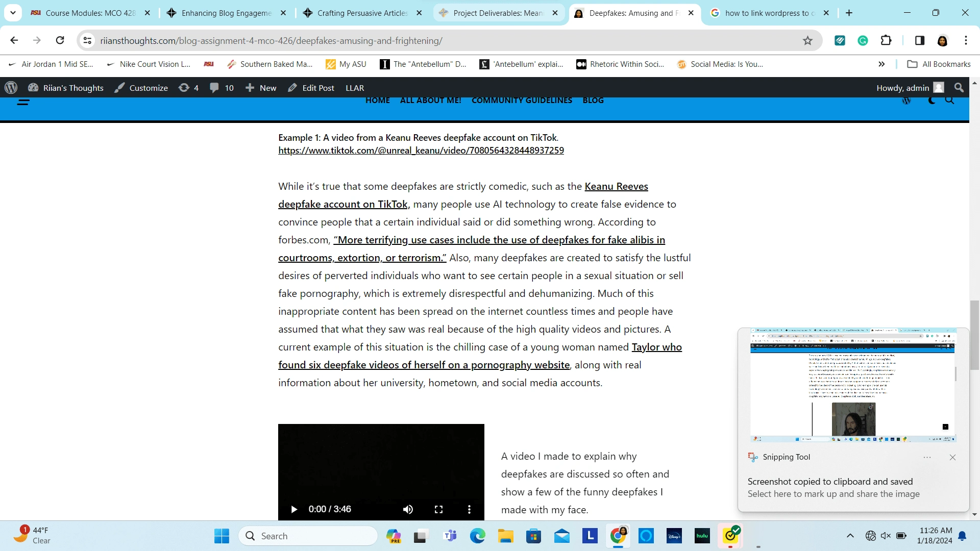The width and height of the screenshot is (980, 551).
Task: Enter fullscreen on the video player
Action: pos(438,509)
